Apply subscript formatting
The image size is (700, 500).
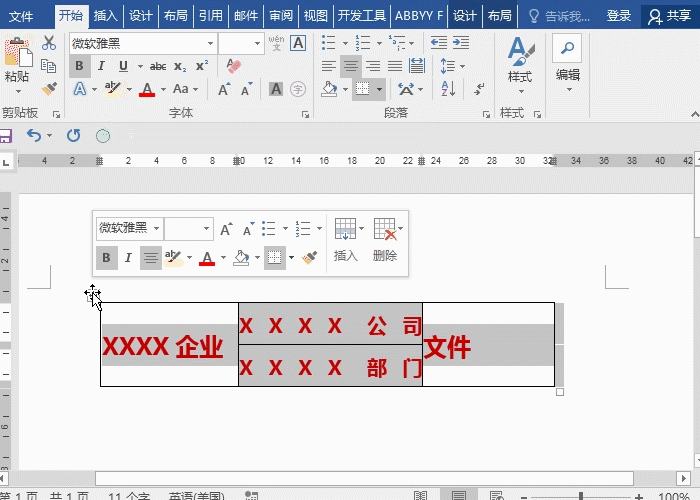(x=180, y=67)
